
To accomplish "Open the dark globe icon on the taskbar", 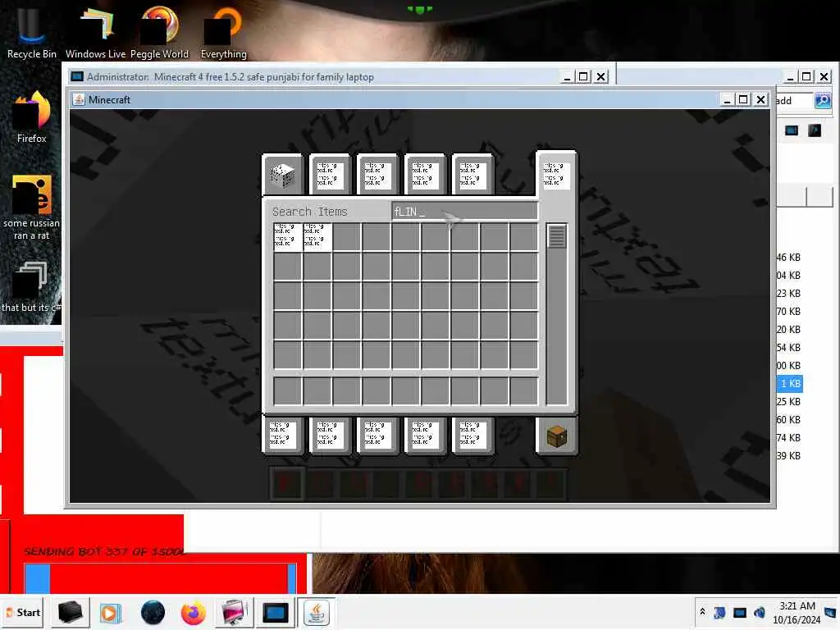I will coord(153,613).
